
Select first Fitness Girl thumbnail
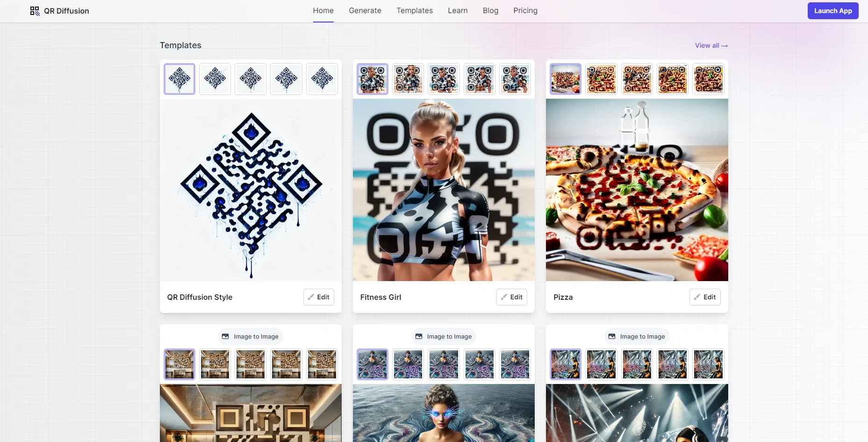(x=373, y=79)
